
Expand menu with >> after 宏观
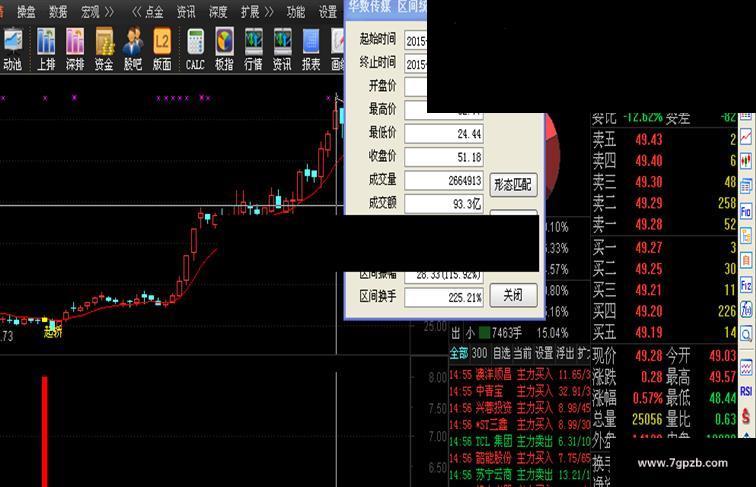[109, 12]
